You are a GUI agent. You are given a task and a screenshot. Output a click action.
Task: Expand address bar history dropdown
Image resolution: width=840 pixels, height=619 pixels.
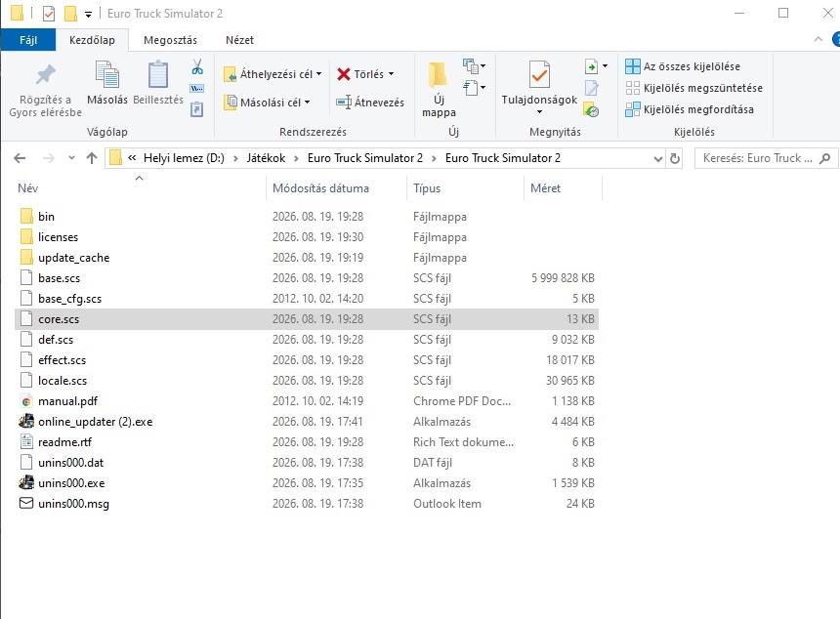[658, 158]
